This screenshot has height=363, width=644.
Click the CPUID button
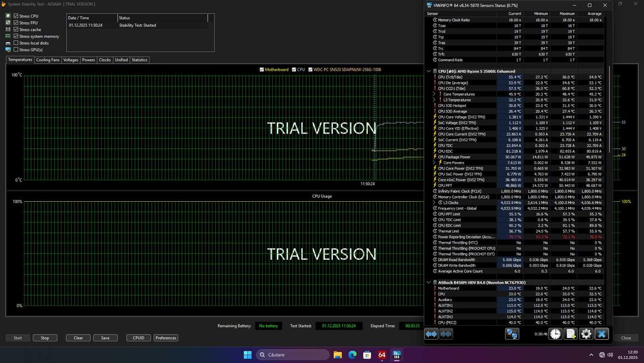[x=138, y=338]
